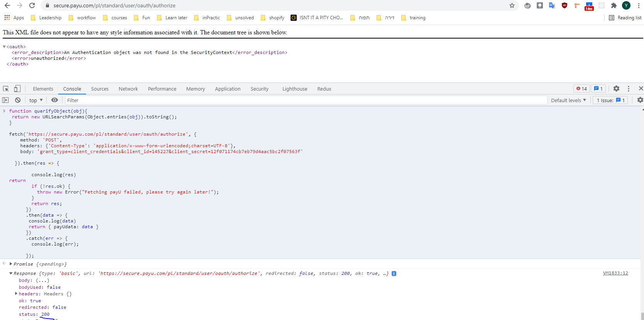Open the training bookmark folder

[413, 18]
